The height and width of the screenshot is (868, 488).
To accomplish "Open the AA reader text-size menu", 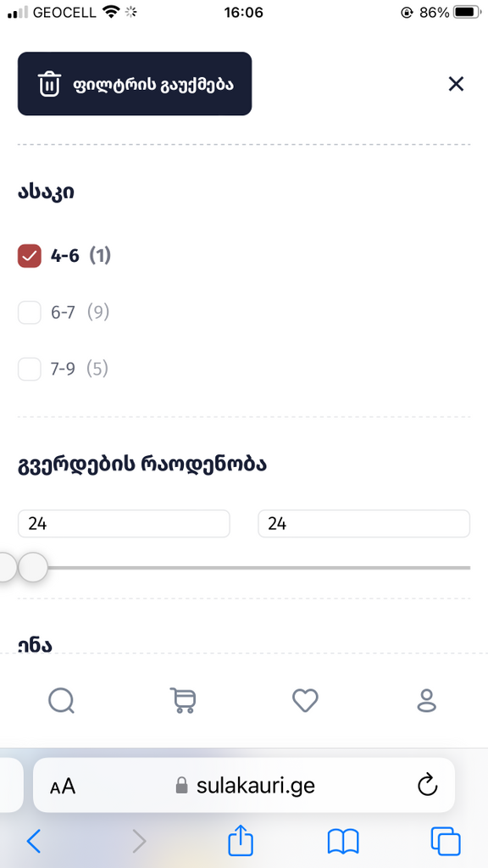I will coord(63,786).
